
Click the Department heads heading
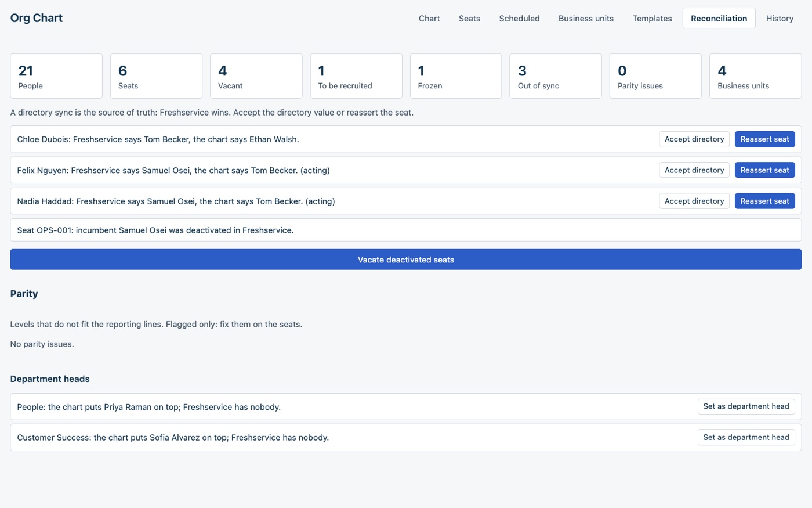(x=50, y=379)
